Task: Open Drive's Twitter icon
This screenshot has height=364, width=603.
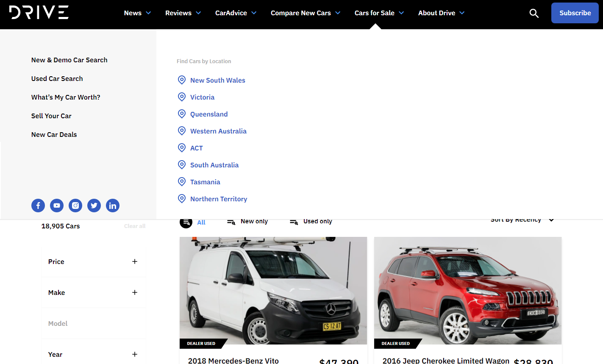Action: [x=94, y=206]
